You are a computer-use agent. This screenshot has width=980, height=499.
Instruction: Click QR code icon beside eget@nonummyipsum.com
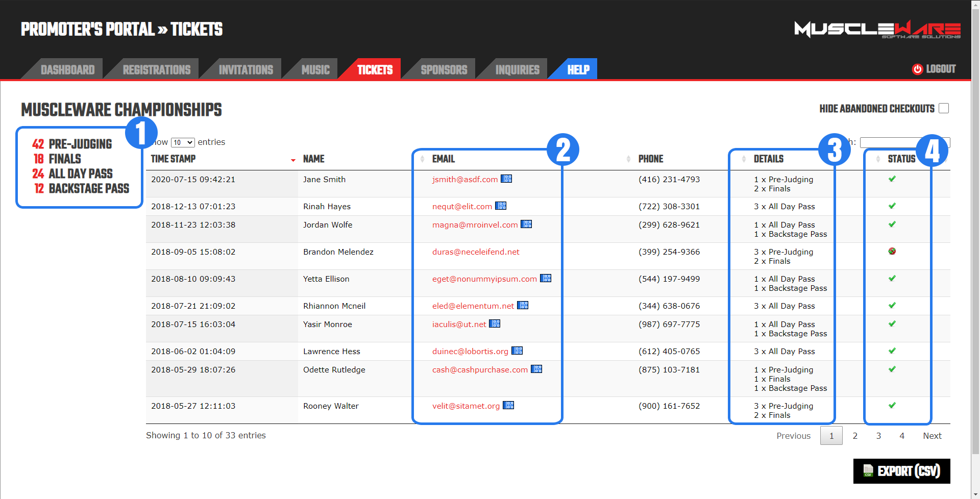[x=546, y=278]
